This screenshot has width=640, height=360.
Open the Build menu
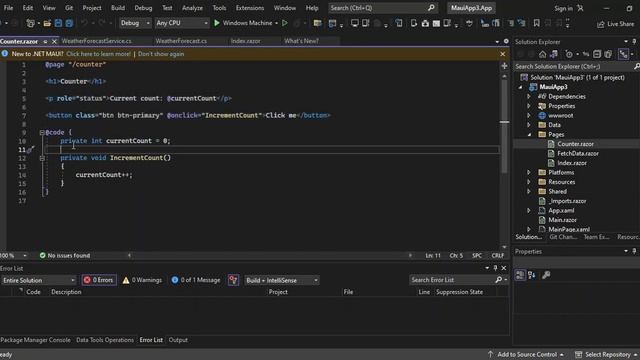coord(118,8)
